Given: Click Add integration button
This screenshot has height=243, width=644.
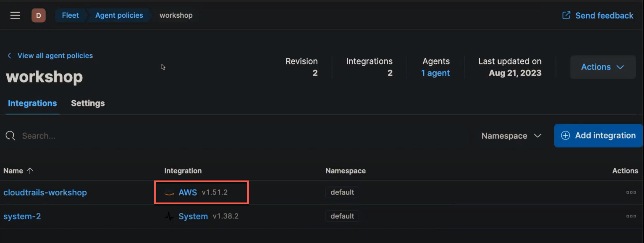Looking at the screenshot, I should coord(598,136).
